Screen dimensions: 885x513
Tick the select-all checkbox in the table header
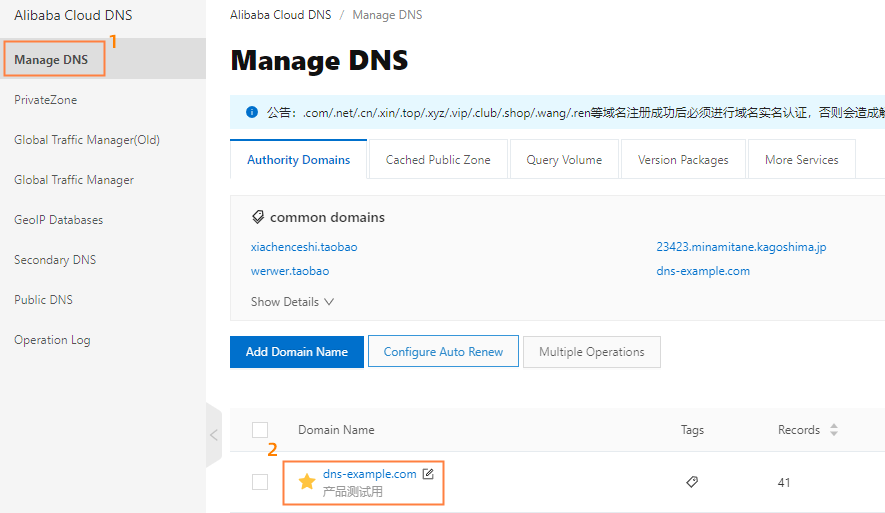[x=260, y=429]
